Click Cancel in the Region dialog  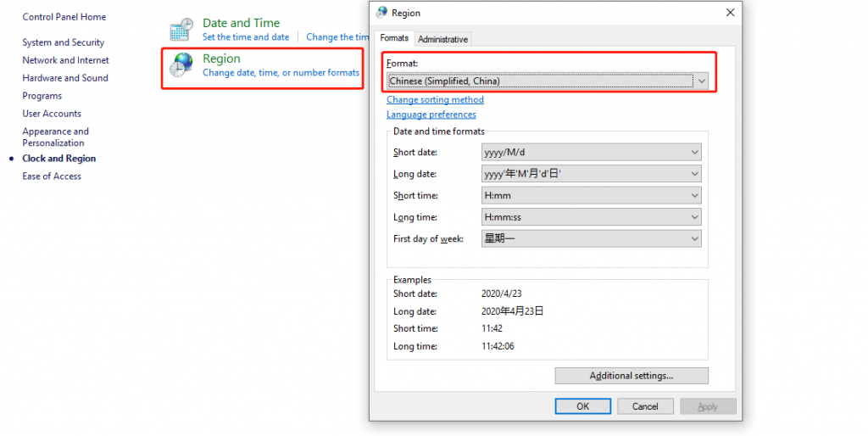645,406
